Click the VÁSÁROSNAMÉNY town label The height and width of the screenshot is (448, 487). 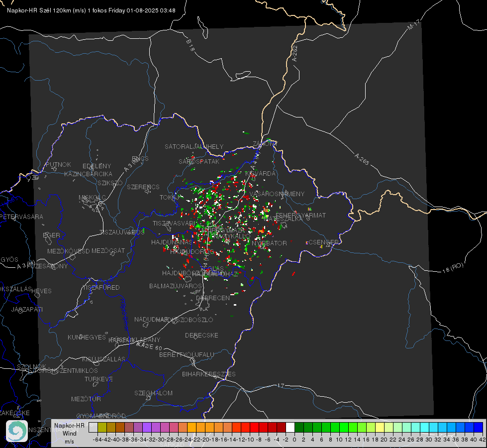click(277, 194)
